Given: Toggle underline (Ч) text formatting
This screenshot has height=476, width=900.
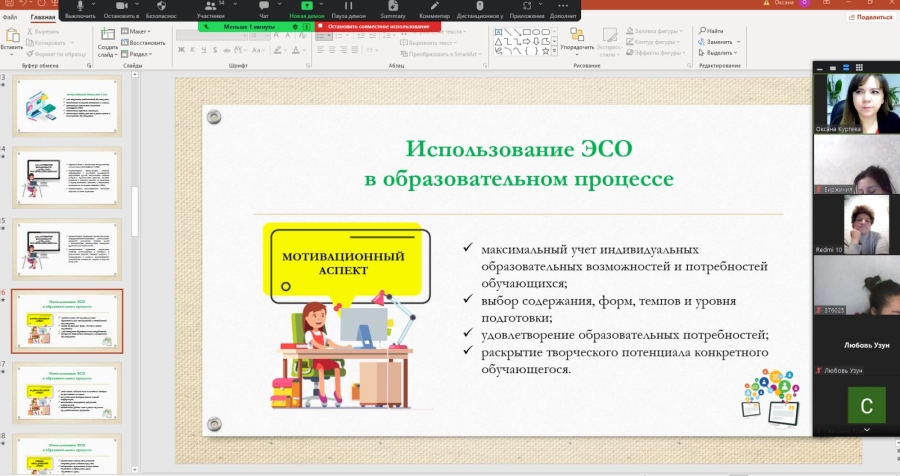Looking at the screenshot, I should point(203,50).
